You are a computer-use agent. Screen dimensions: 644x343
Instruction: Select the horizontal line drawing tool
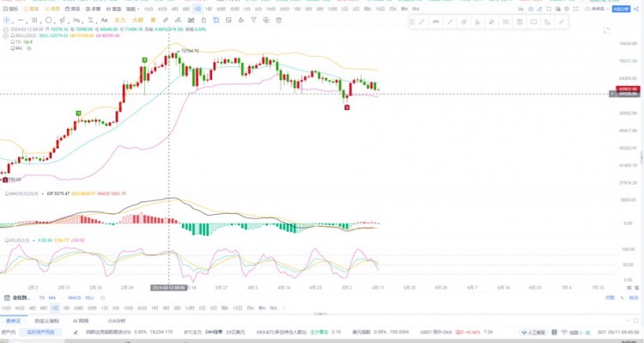[21, 20]
